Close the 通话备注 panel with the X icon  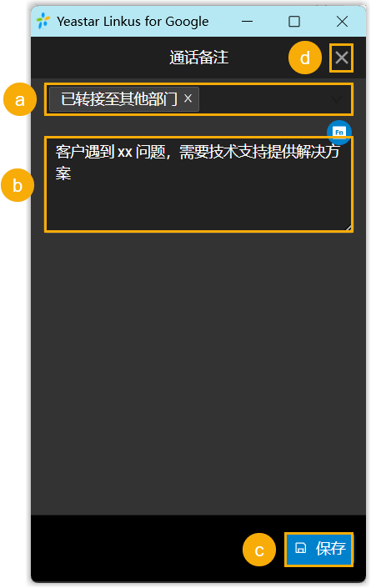[x=341, y=58]
